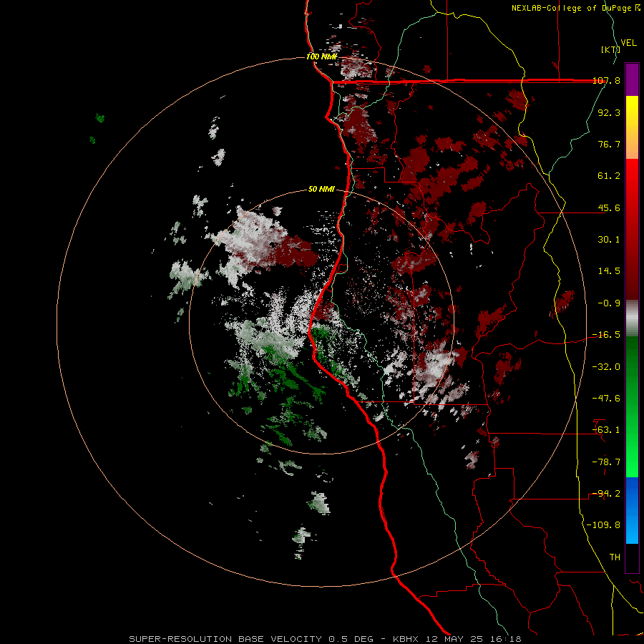Select the -0.9 velocity scale value

[x=609, y=303]
